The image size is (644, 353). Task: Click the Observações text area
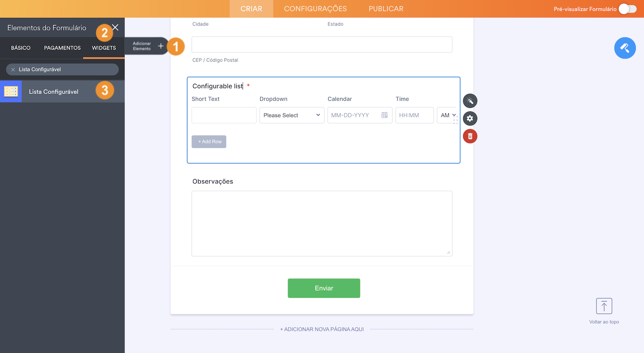point(322,224)
